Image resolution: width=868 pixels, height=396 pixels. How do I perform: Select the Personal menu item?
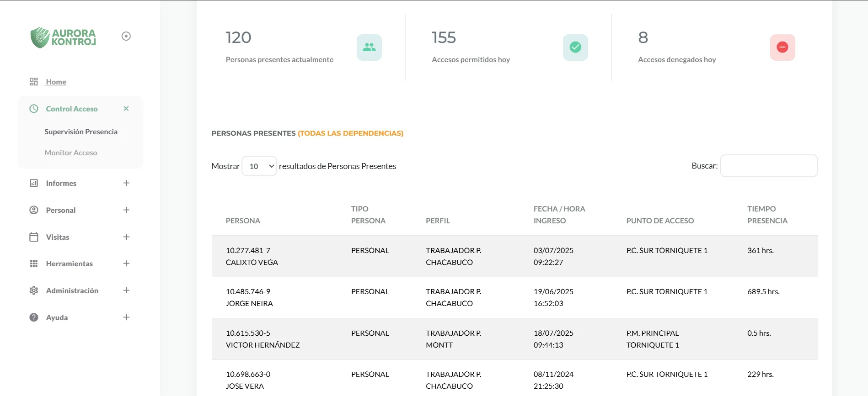61,210
